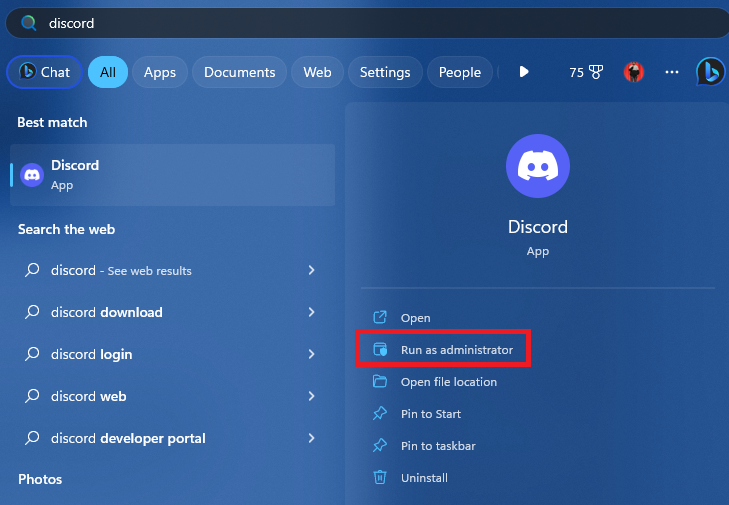Uninstall the Discord app
Image resolution: width=729 pixels, height=505 pixels.
coord(424,478)
